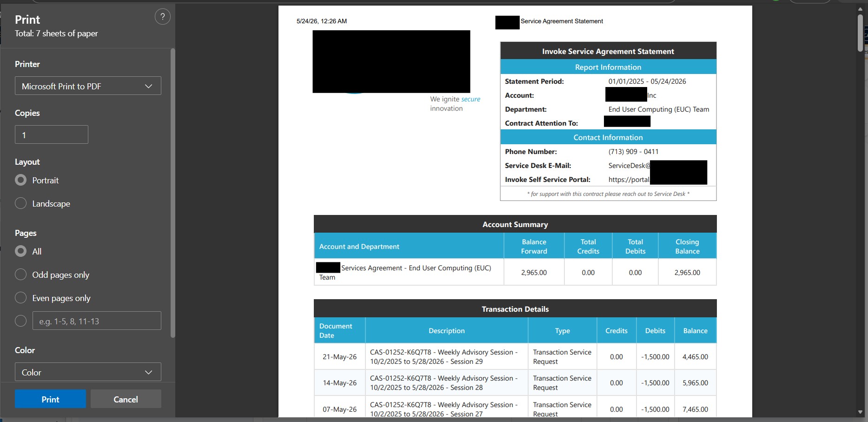Select the Portrait layout option
This screenshot has height=422, width=868.
pyautogui.click(x=21, y=180)
